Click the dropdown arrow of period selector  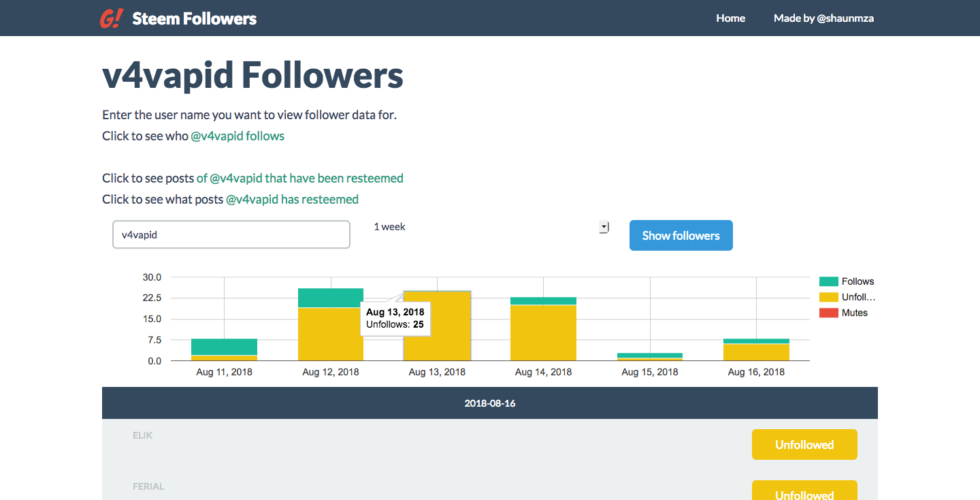(x=604, y=227)
